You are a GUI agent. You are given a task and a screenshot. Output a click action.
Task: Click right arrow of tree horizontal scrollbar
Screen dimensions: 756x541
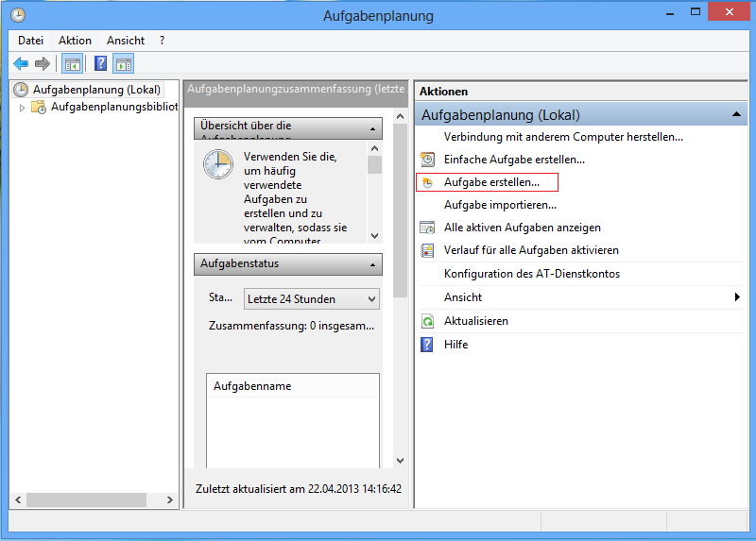(170, 499)
